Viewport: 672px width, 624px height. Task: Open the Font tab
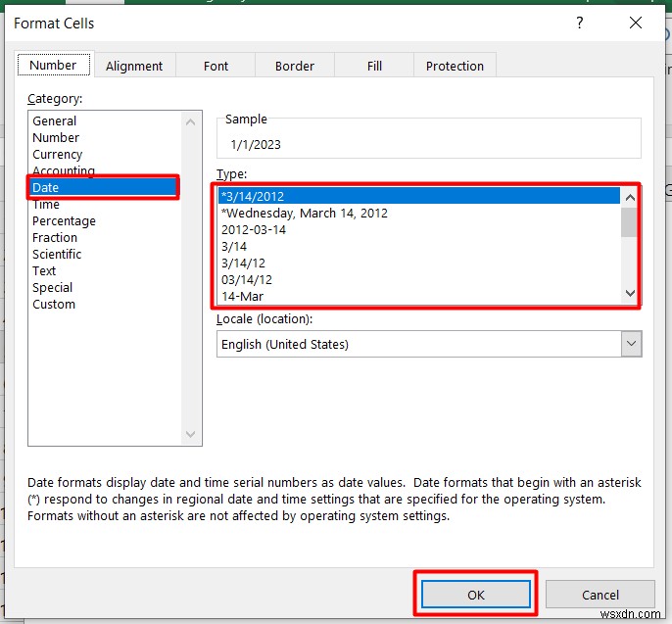point(216,66)
